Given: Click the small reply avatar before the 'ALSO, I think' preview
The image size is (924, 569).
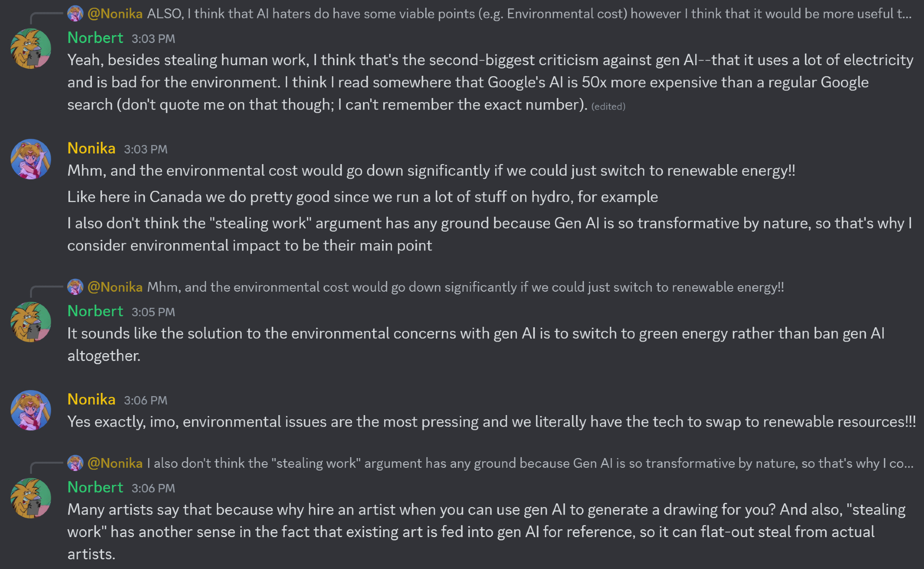Looking at the screenshot, I should pyautogui.click(x=75, y=14).
